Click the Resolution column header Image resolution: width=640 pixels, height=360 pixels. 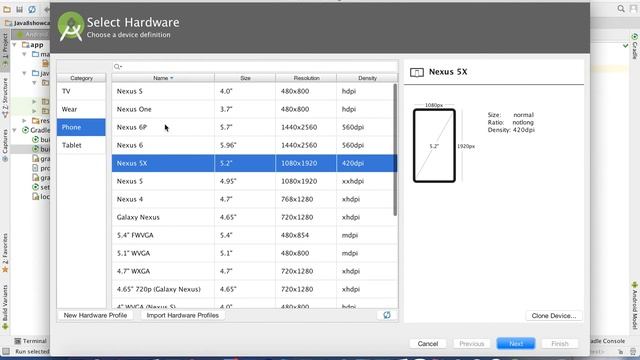(306, 78)
